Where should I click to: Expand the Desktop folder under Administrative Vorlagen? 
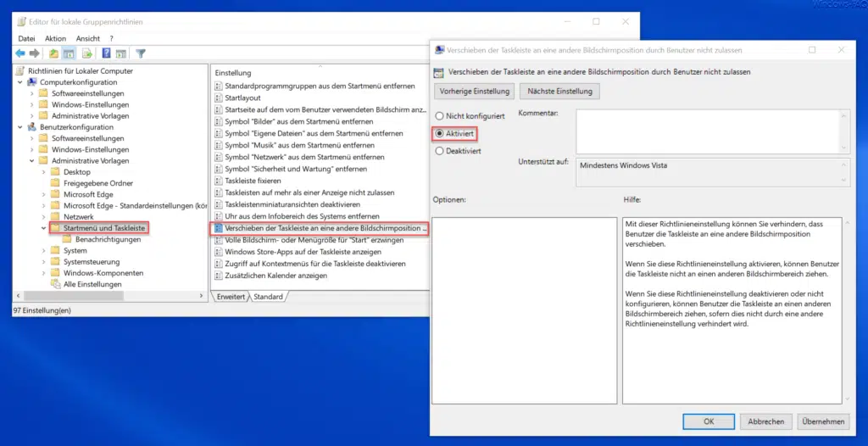(44, 172)
